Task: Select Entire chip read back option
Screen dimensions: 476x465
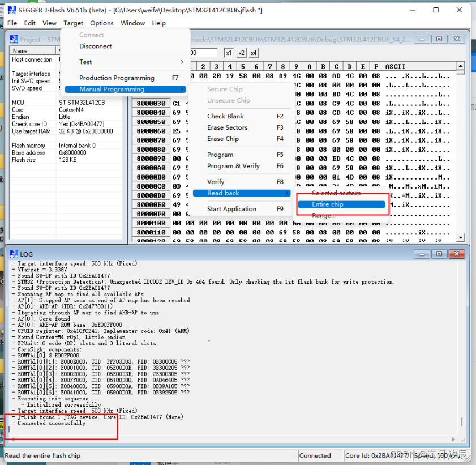Action: (341, 204)
